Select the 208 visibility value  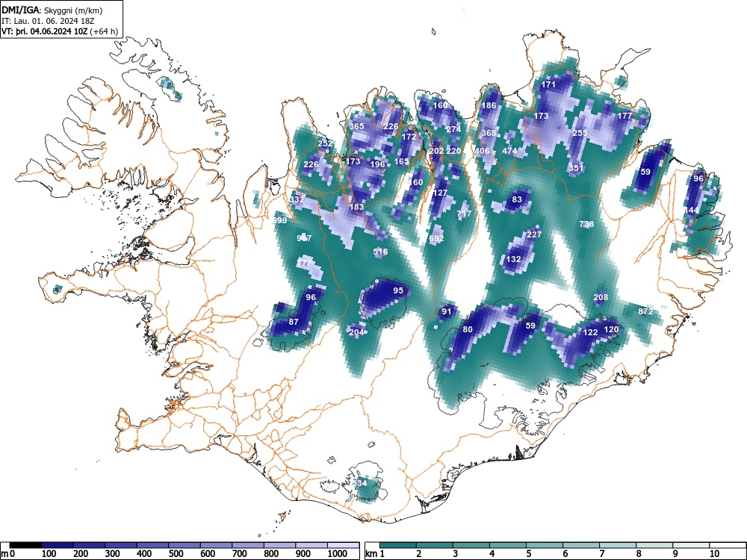[x=601, y=298]
